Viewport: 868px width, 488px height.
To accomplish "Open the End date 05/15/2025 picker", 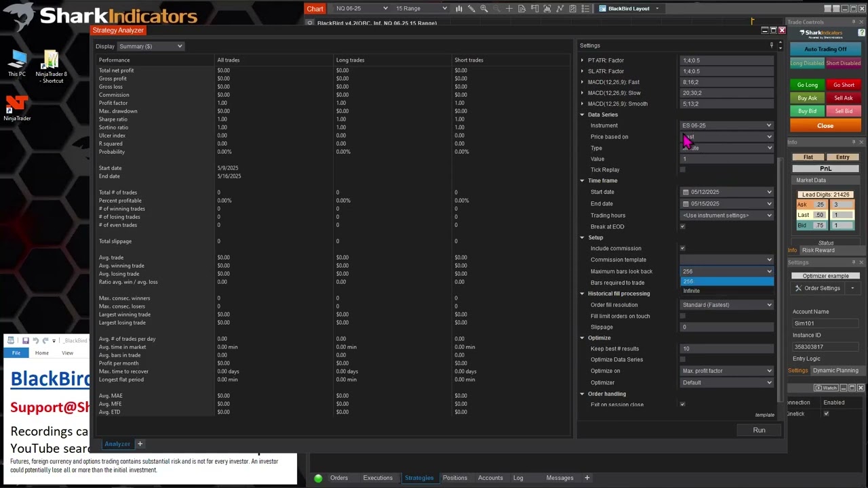I will [x=727, y=203].
